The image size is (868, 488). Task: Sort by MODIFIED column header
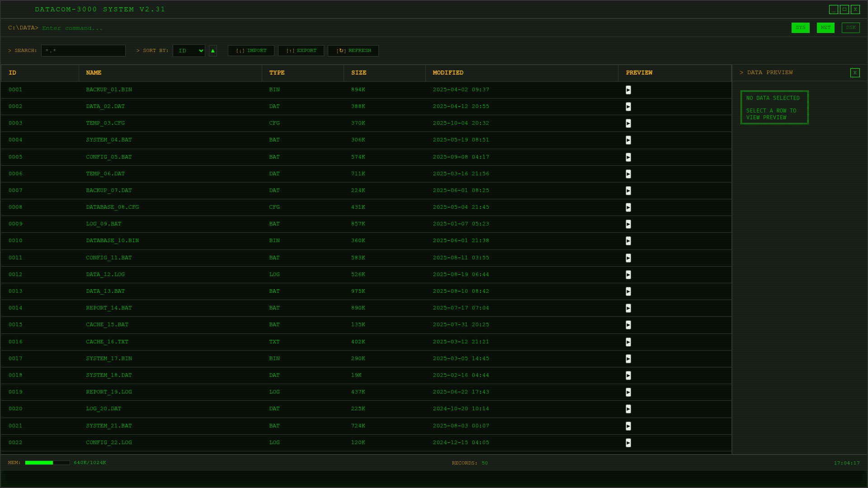pos(448,73)
